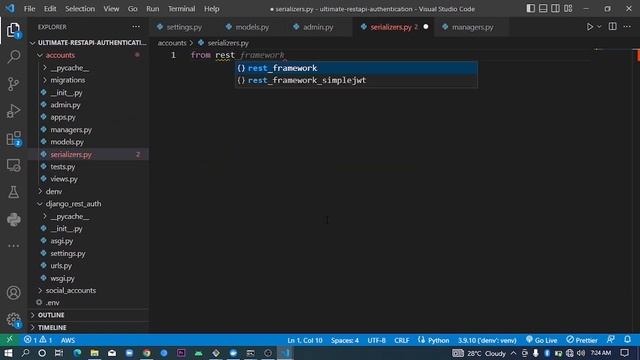Switch to admin.py tab

318,27
